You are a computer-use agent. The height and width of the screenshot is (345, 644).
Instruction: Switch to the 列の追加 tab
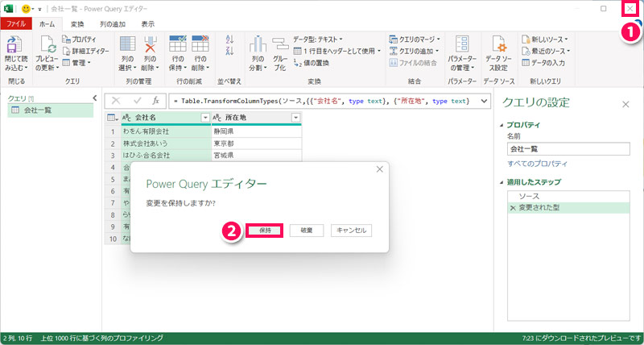coord(113,24)
